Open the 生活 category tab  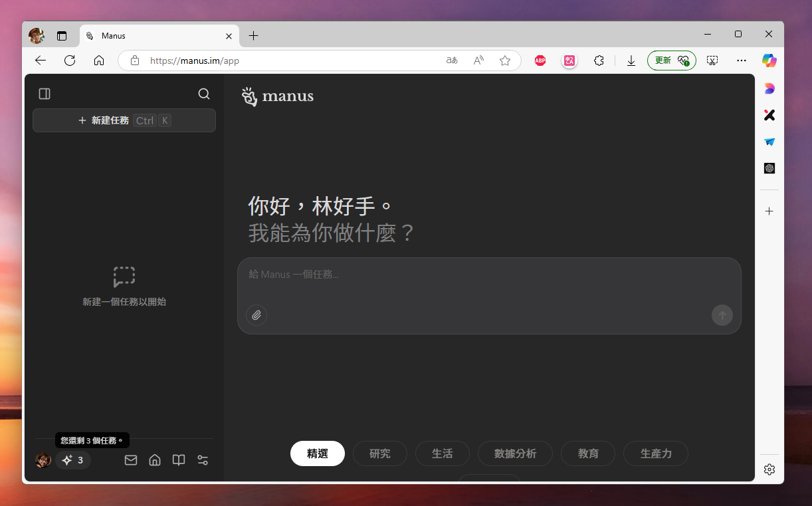pos(442,453)
